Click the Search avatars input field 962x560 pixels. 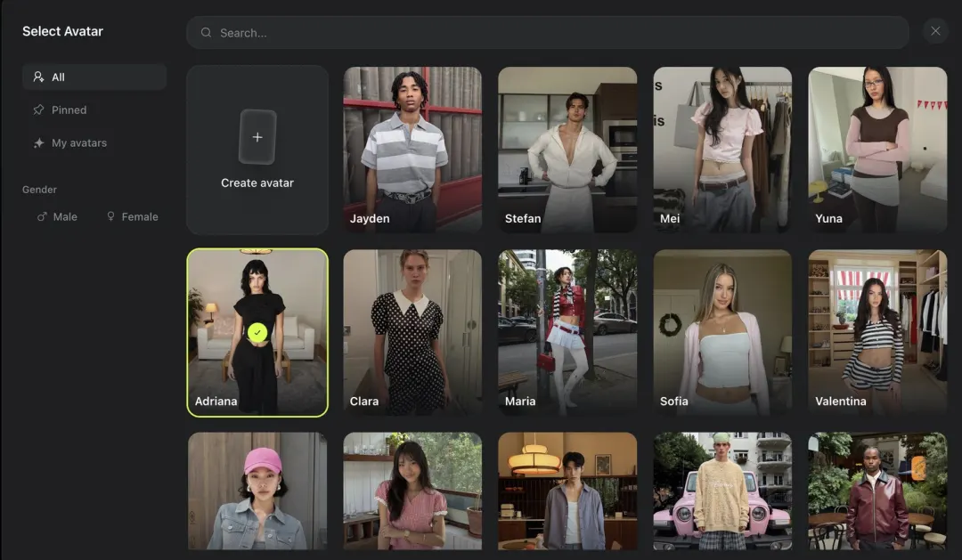click(547, 33)
